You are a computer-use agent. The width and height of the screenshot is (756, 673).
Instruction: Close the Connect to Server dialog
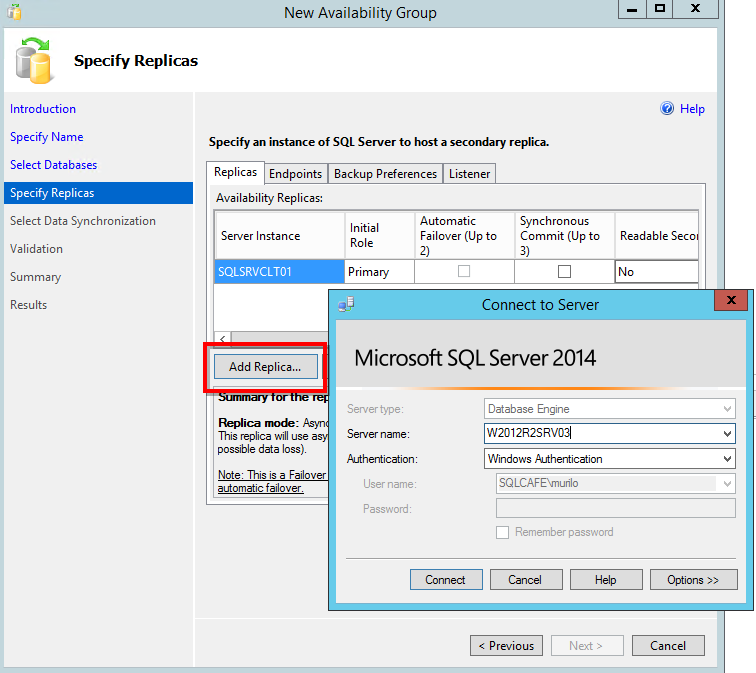[x=732, y=300]
